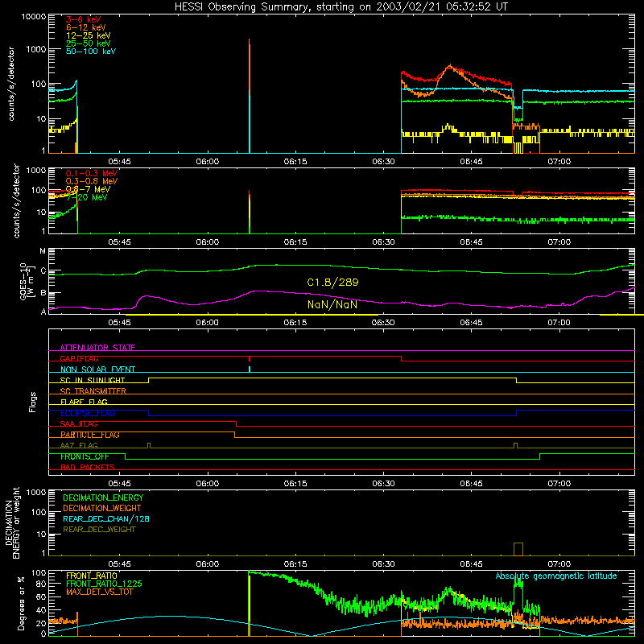Click the yellow SC_IN_SUNLIGHT flag label
Viewport: 644px width, 644px height.
point(93,380)
